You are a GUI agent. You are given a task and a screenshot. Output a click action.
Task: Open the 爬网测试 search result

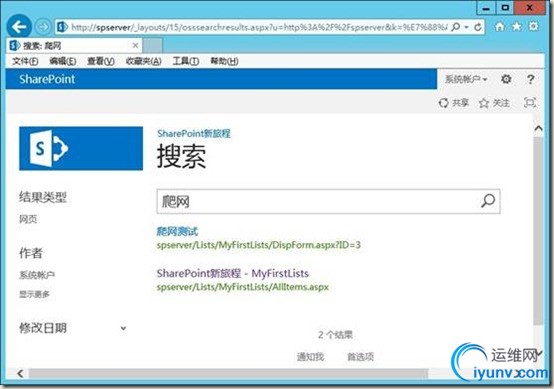tap(177, 231)
